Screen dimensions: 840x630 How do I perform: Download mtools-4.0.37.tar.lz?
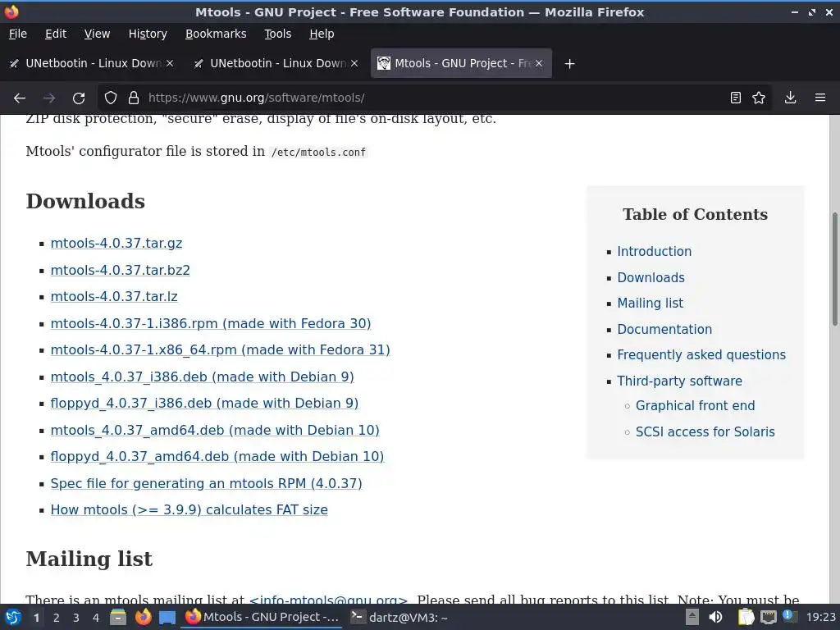[114, 296]
